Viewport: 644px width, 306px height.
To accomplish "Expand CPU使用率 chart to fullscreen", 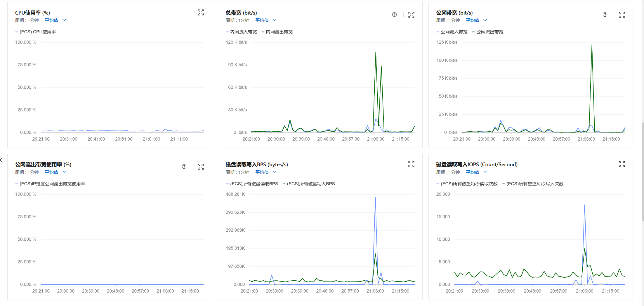I will tap(201, 13).
